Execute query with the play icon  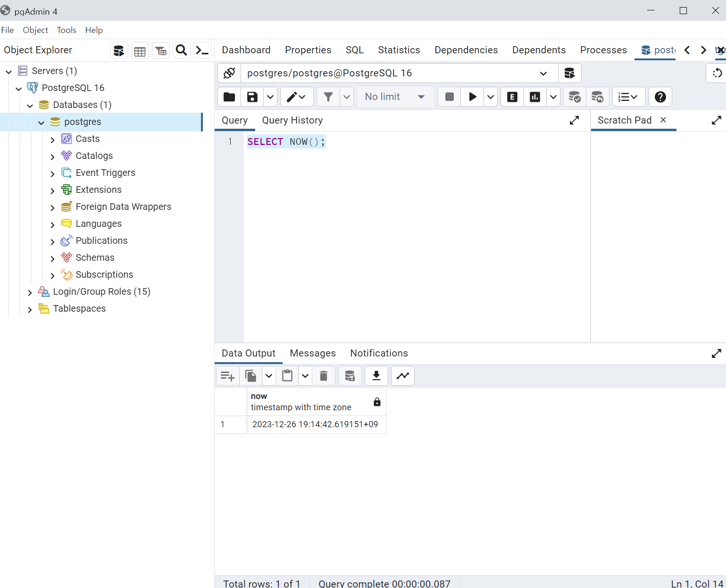tap(472, 97)
